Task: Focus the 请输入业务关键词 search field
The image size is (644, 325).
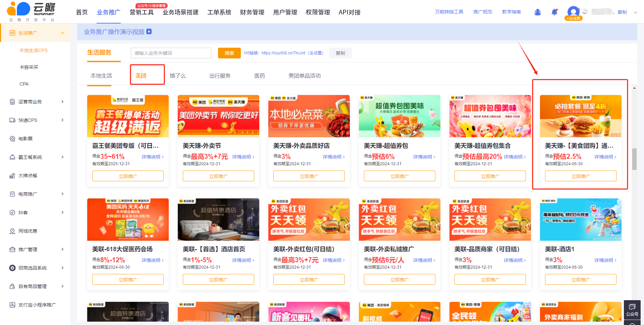Action: point(171,53)
